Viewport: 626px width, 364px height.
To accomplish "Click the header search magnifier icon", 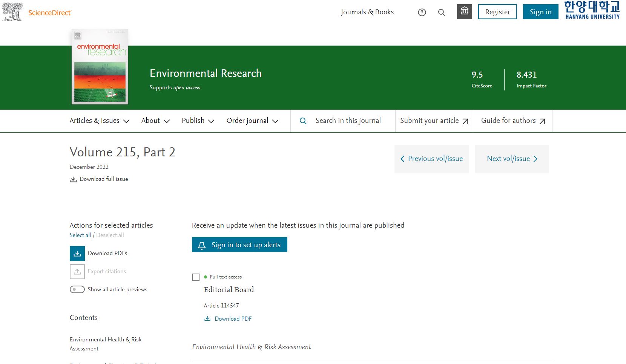I will point(441,12).
